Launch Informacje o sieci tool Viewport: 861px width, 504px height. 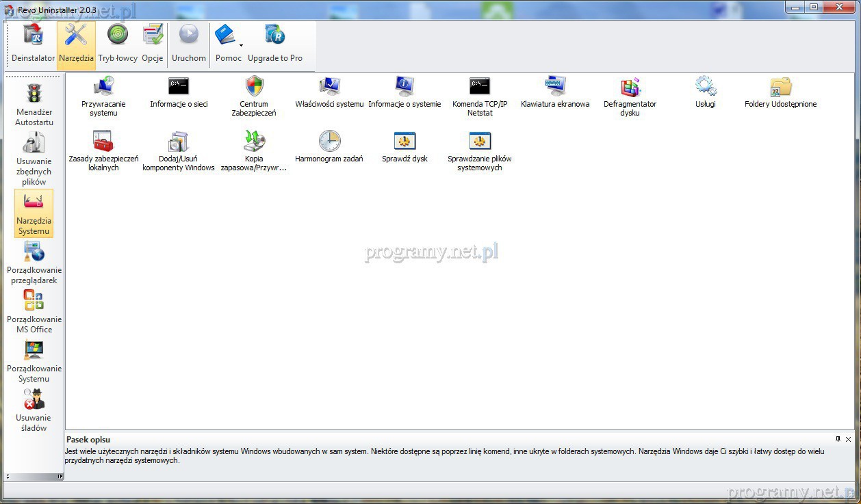(x=179, y=87)
